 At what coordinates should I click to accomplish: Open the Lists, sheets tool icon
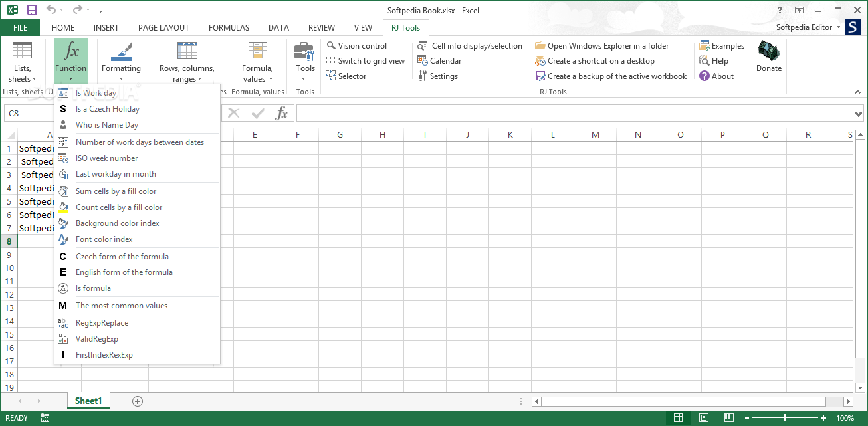[x=22, y=62]
